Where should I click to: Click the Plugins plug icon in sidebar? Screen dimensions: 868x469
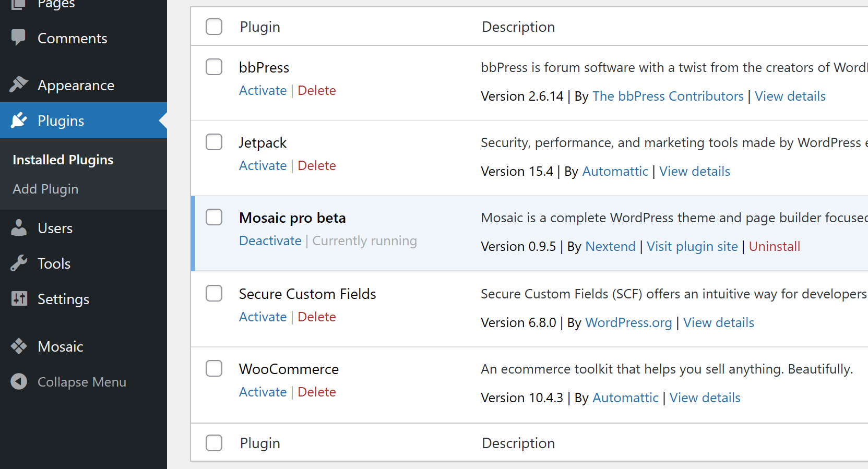click(19, 121)
